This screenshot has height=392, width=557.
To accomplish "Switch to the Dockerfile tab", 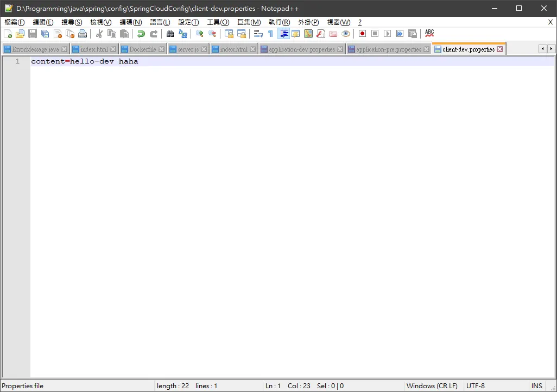I will pos(142,49).
